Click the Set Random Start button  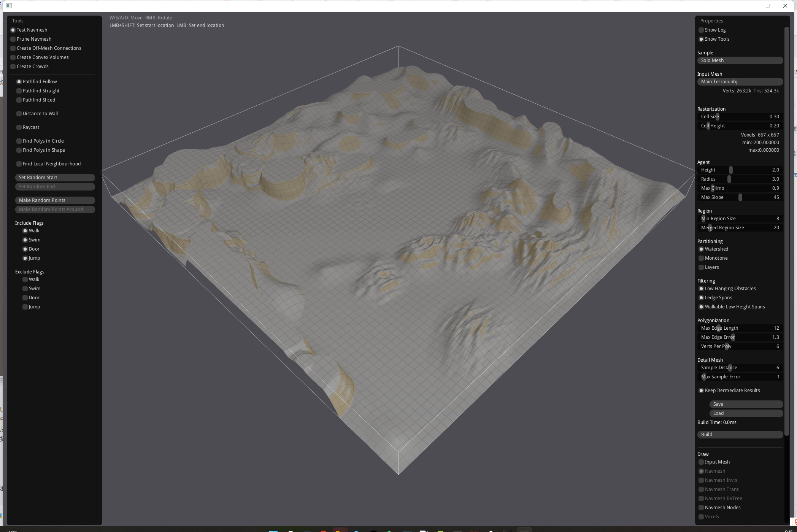pos(55,178)
